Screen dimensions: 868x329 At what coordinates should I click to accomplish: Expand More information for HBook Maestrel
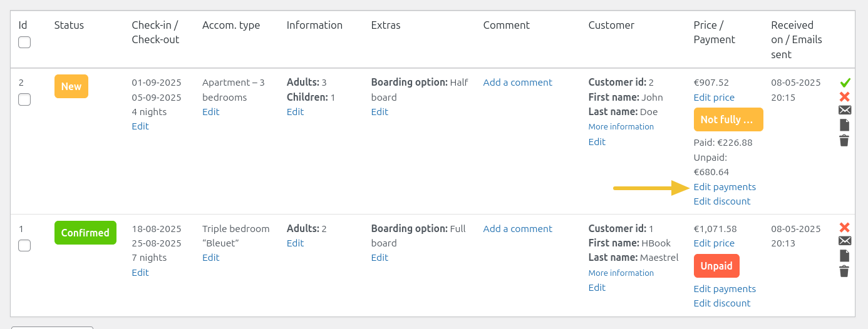click(621, 273)
